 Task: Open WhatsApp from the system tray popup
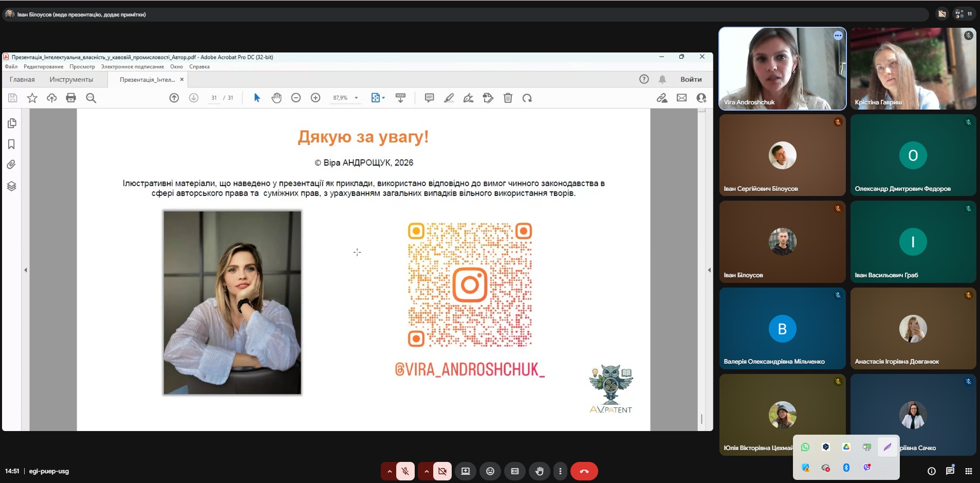pyautogui.click(x=805, y=447)
